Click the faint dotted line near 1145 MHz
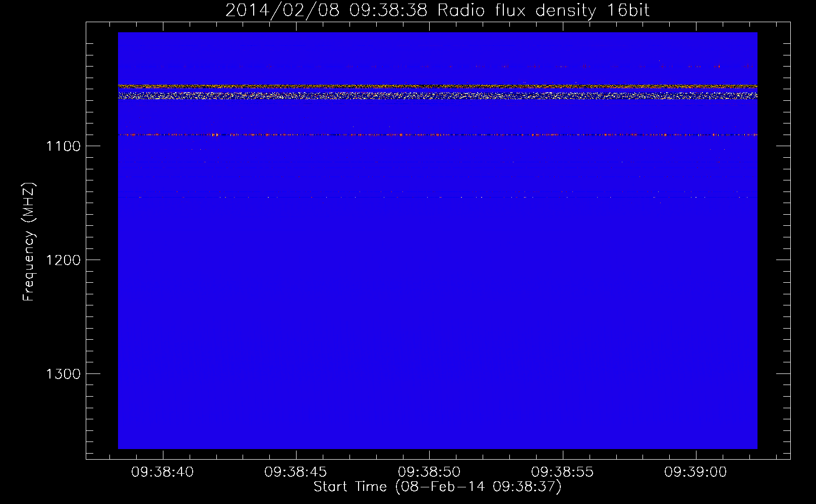 coord(437,197)
